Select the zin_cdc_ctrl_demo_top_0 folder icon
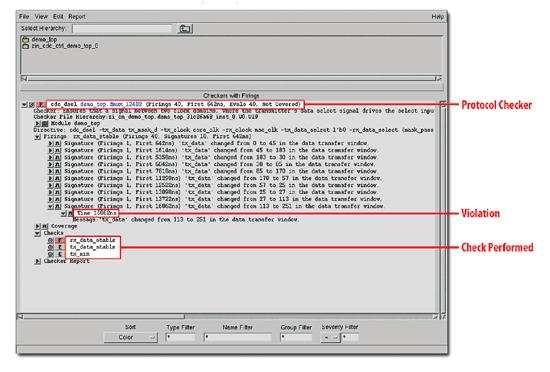The width and height of the screenshot is (550, 372). coord(26,46)
